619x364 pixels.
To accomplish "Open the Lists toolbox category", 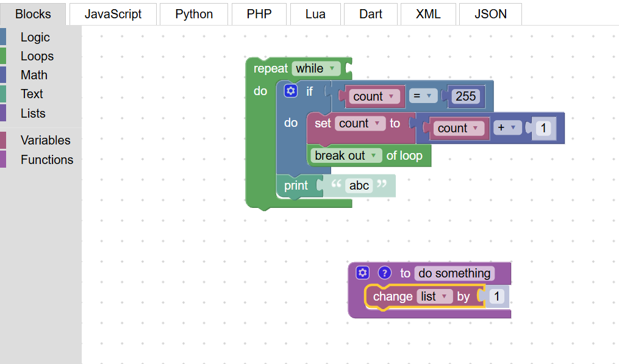I will 41,113.
